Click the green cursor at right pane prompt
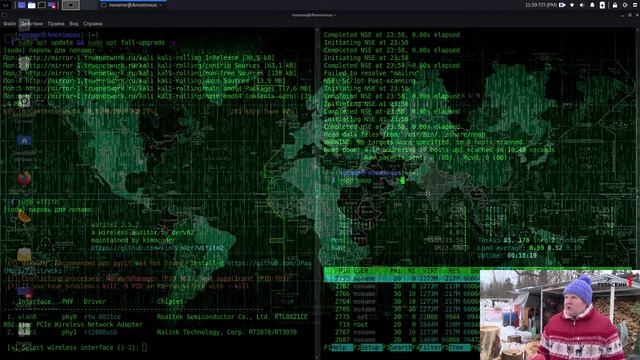This screenshot has height=360, width=640. point(402,180)
